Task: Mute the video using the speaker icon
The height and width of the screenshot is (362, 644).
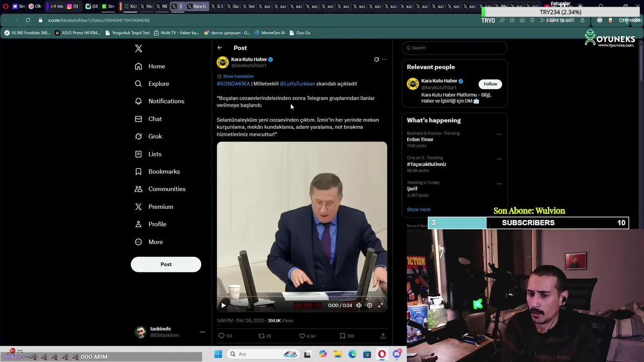Action: pyautogui.click(x=359, y=305)
